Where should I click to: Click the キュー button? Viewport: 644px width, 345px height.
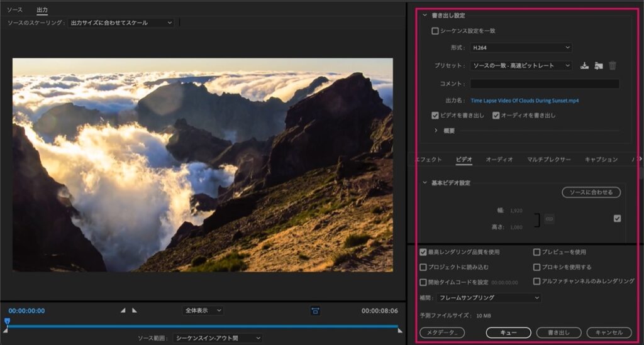[x=508, y=332]
